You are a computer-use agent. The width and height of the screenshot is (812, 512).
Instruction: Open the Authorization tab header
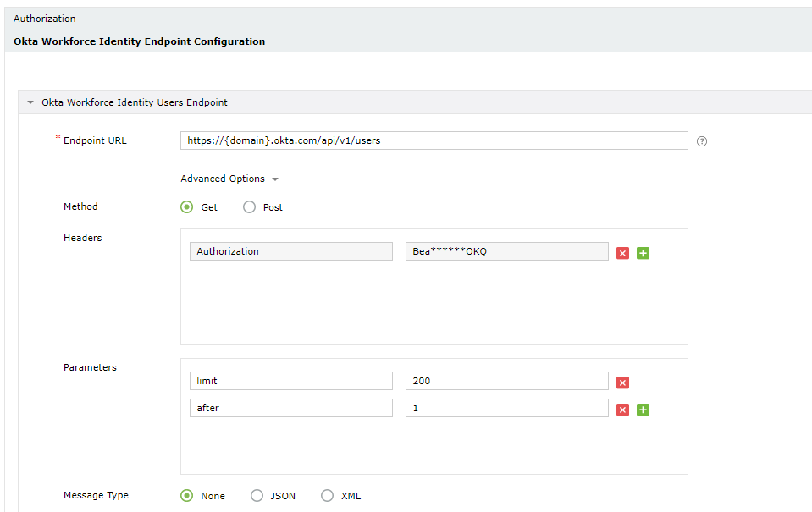tap(45, 19)
